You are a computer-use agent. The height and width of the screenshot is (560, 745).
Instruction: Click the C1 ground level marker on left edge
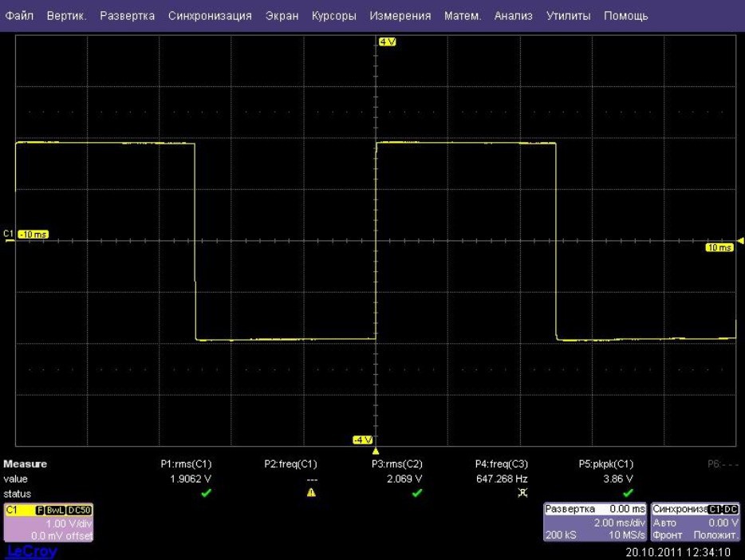pyautogui.click(x=10, y=235)
